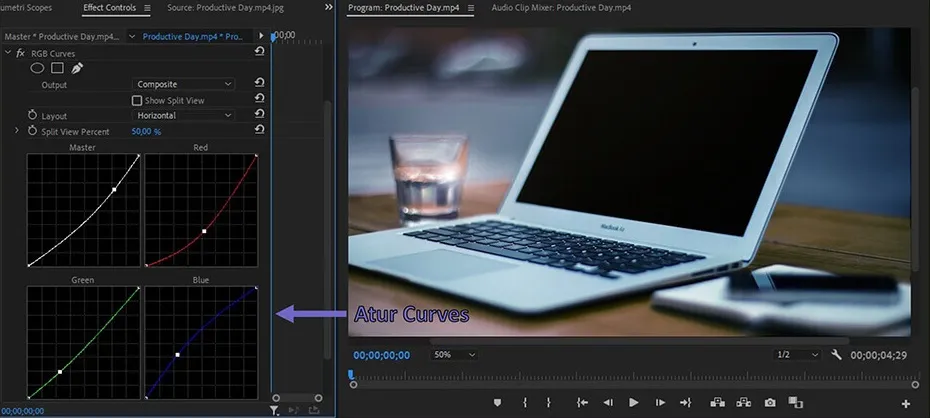Screen dimensions: 930x418
Task: Mark In point in Program monitor
Action: pos(525,403)
